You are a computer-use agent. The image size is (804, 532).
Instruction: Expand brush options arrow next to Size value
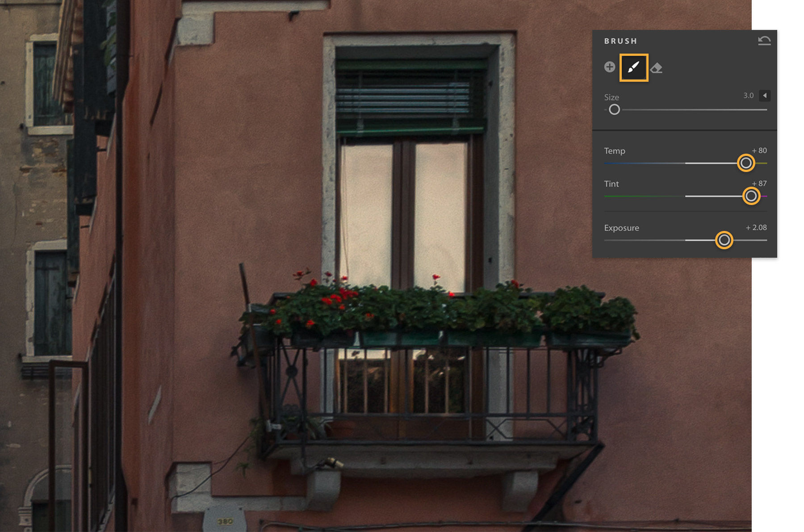pyautogui.click(x=765, y=96)
